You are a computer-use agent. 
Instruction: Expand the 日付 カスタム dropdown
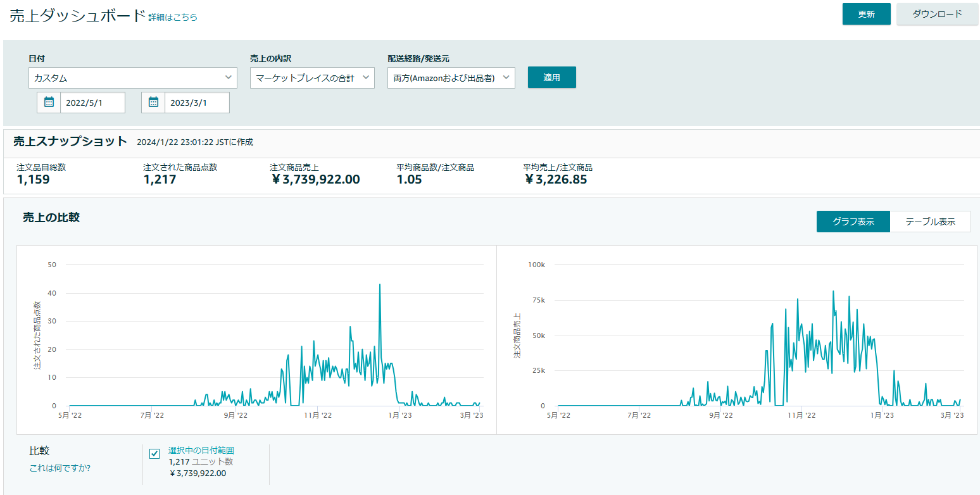pyautogui.click(x=133, y=78)
